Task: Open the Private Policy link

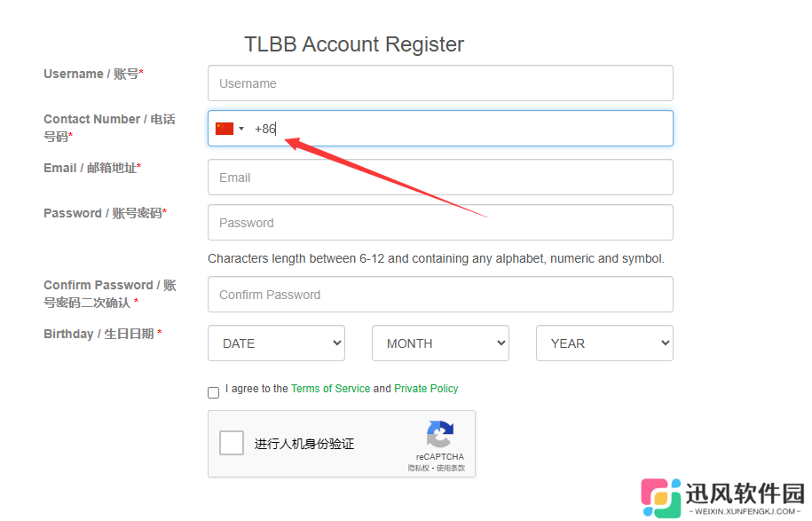Action: click(x=426, y=389)
